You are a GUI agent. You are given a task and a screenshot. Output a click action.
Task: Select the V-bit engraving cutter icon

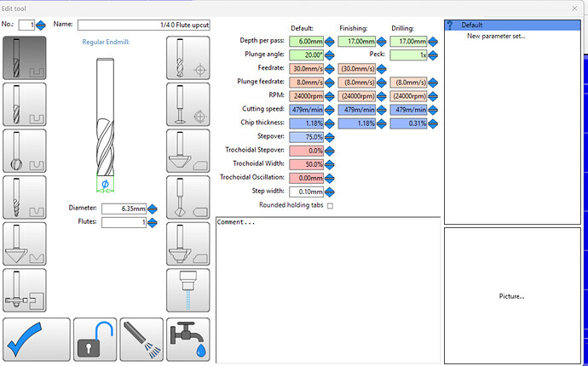tap(25, 243)
